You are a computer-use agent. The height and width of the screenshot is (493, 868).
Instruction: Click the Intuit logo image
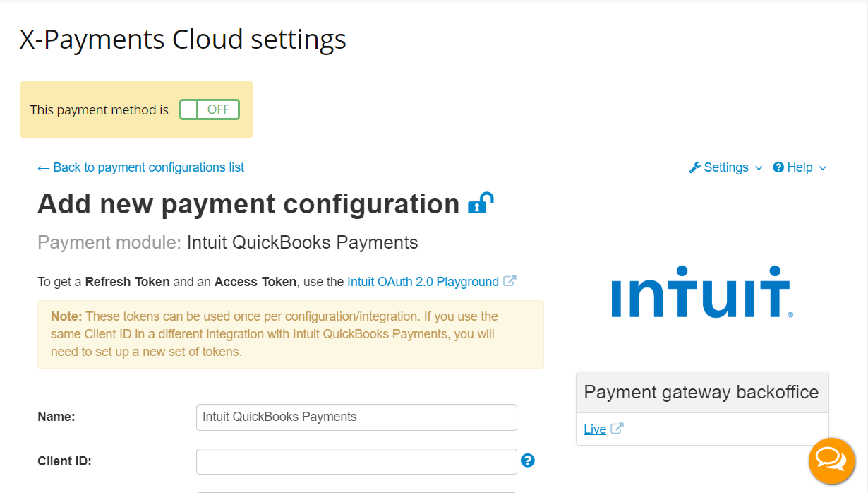[702, 292]
